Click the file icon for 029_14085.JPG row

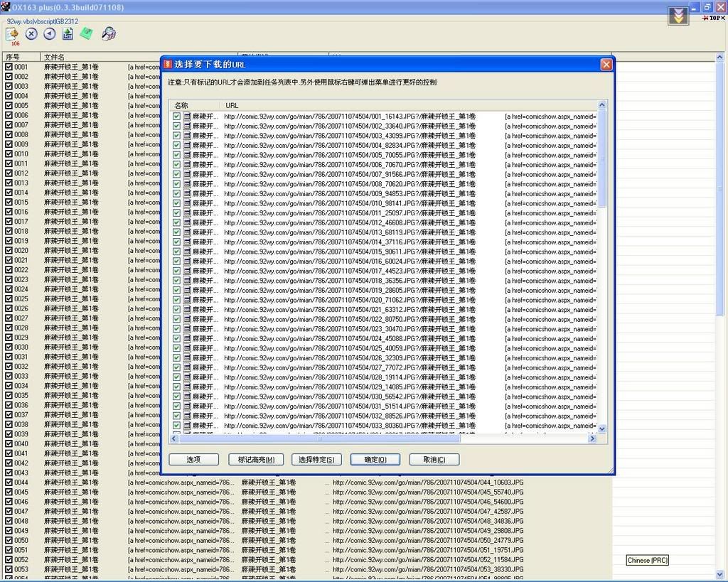click(x=187, y=387)
